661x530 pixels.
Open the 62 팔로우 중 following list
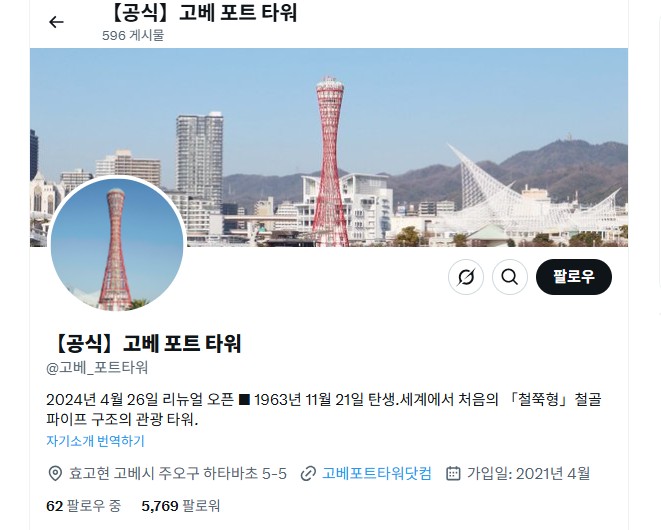click(83, 506)
